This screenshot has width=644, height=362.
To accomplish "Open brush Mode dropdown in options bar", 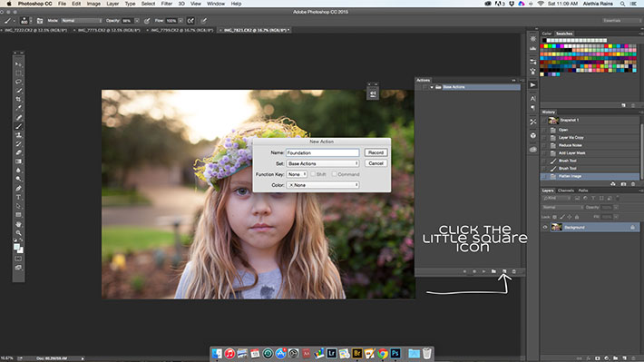I will [x=82, y=21].
